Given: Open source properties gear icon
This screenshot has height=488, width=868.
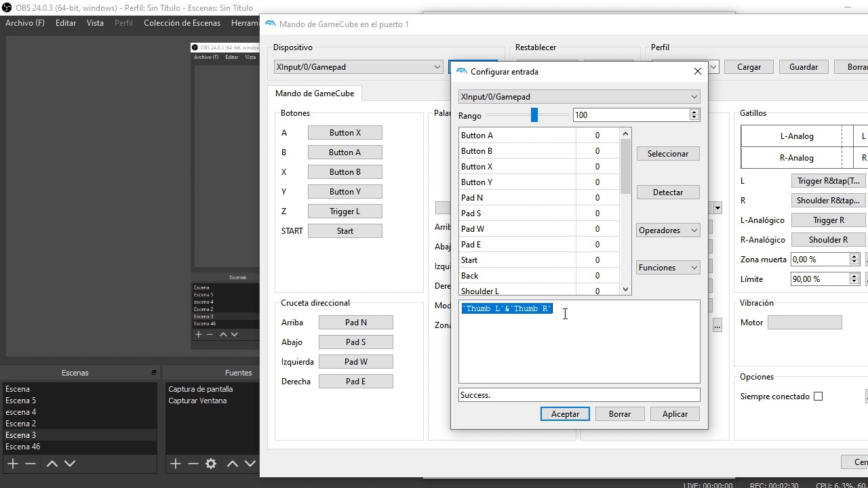Looking at the screenshot, I should 211,464.
